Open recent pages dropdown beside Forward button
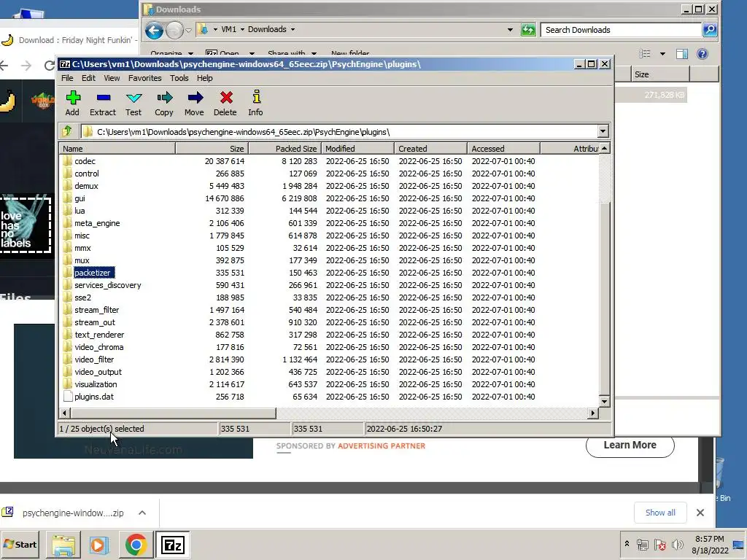 [188, 31]
